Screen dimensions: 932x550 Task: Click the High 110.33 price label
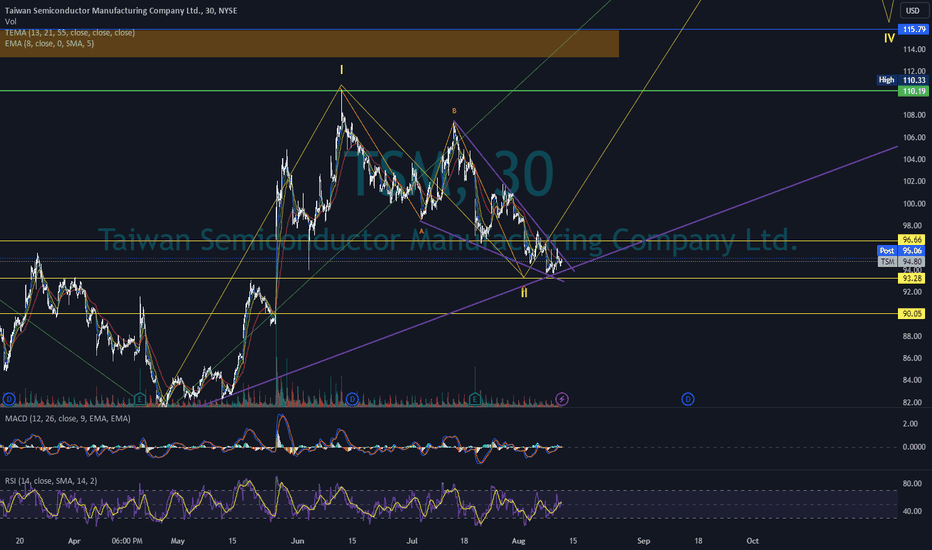coord(902,80)
